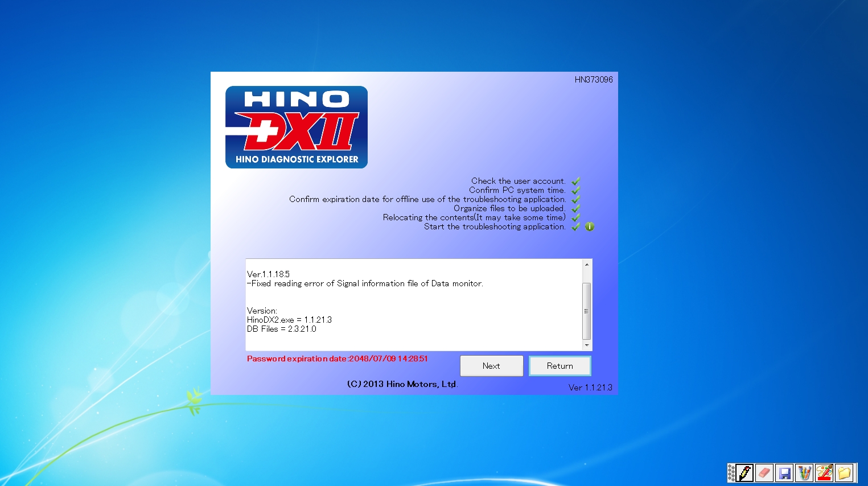The image size is (868, 486).
Task: Click the yellow folder icon in floating toolbar
Action: tap(844, 473)
